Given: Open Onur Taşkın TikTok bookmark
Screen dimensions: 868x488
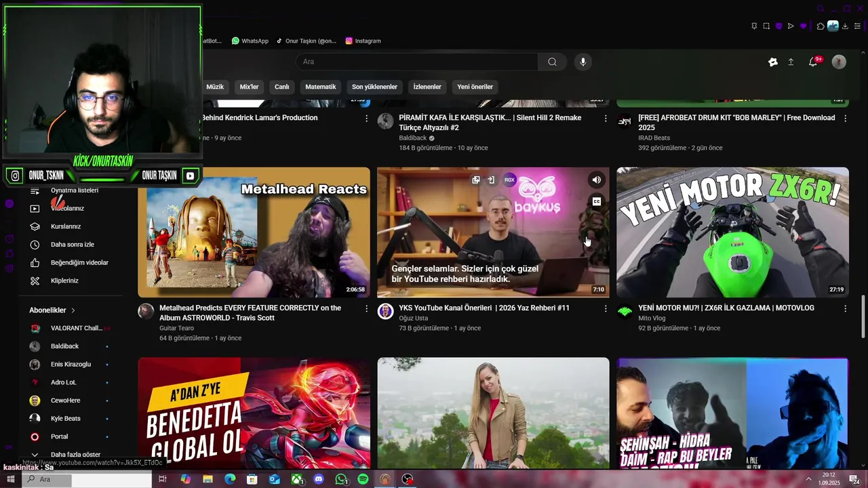Looking at the screenshot, I should coord(305,41).
